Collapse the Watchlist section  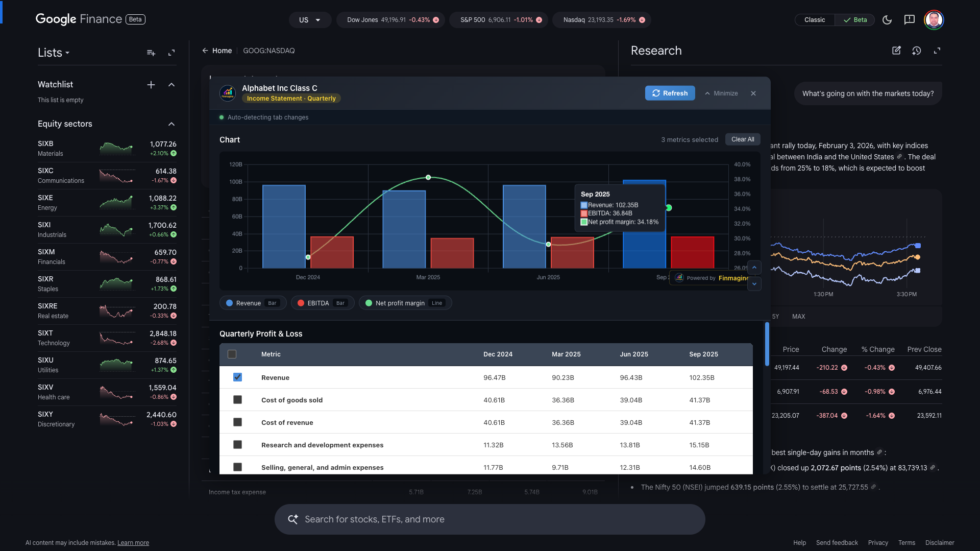tap(171, 85)
